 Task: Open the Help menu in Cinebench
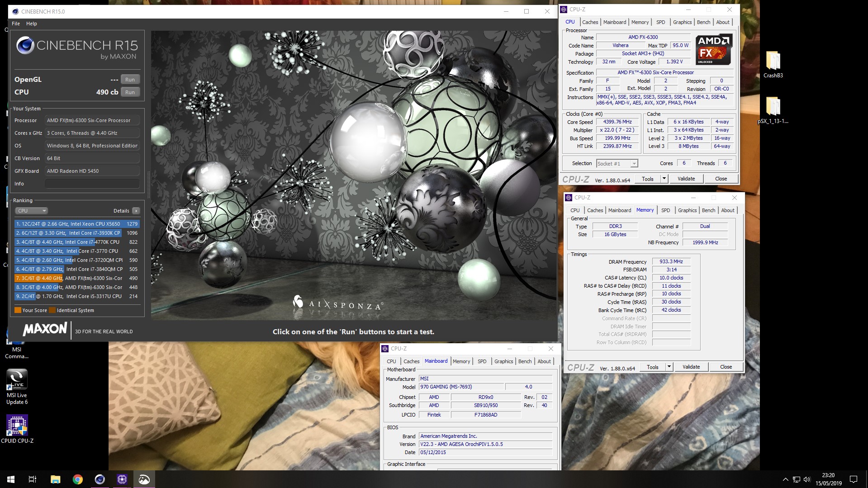tap(32, 24)
